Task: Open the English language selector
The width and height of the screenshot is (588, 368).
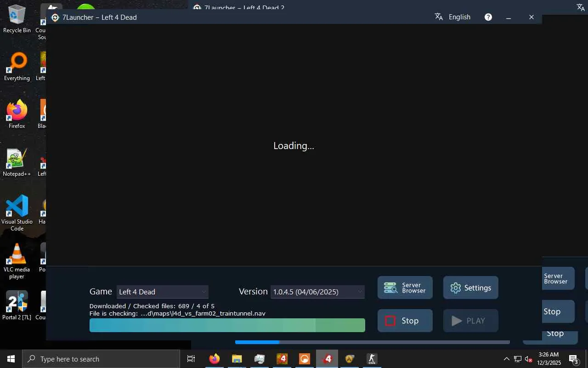Action: 453,17
